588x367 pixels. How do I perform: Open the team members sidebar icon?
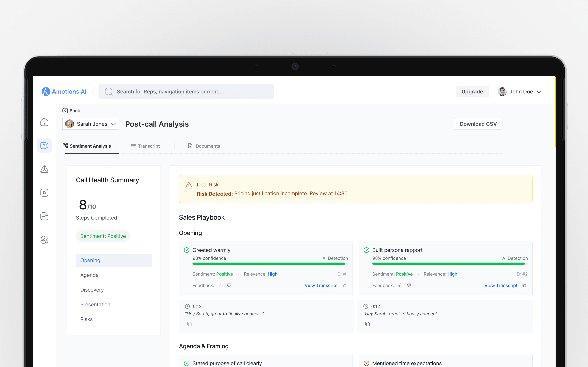click(x=44, y=240)
